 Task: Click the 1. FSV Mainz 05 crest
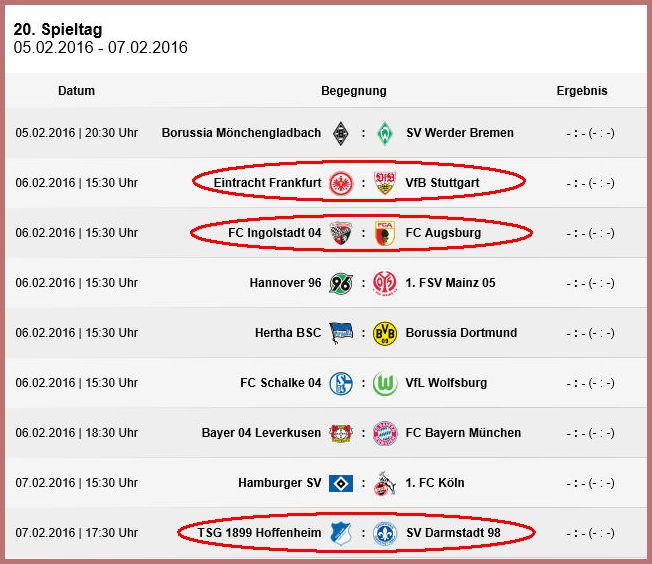385,283
